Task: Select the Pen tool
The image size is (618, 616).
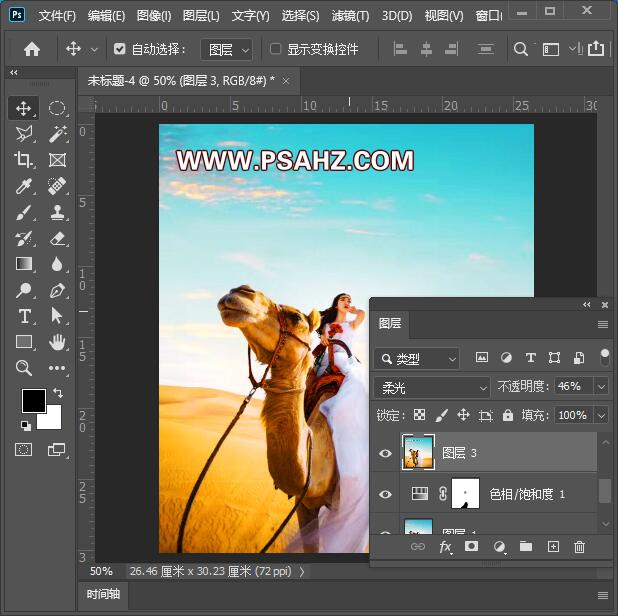Action: coord(57,291)
